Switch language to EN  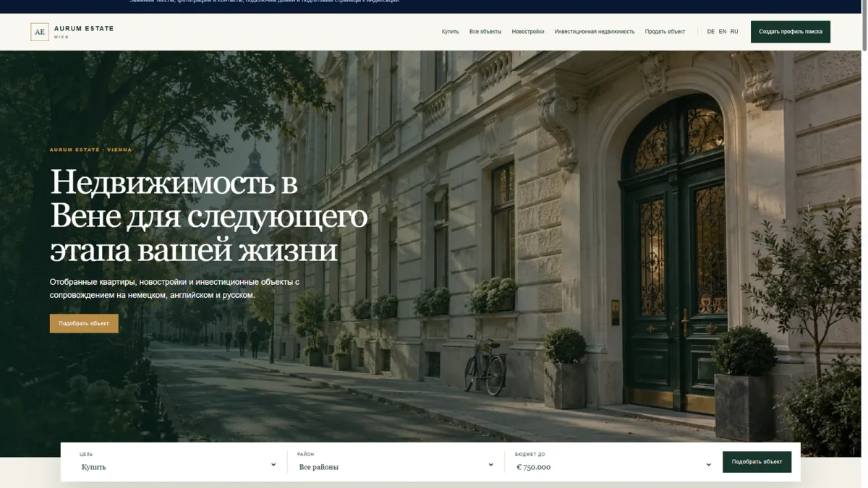tap(723, 32)
